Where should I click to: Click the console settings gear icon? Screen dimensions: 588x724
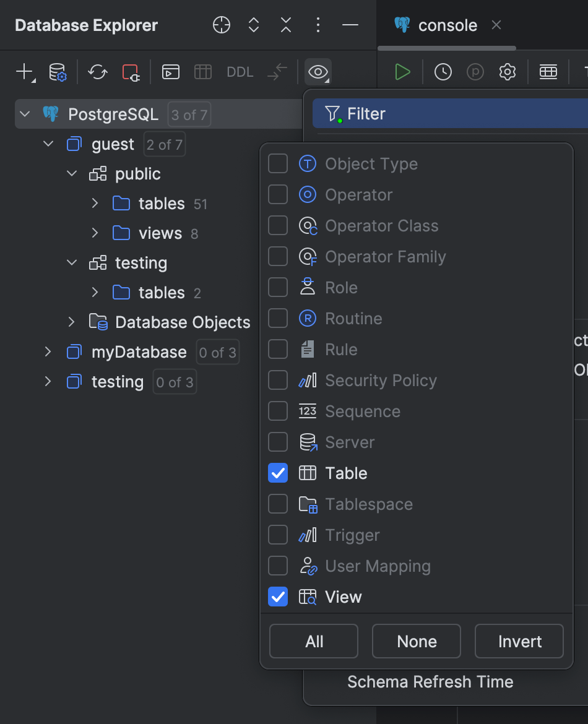tap(507, 72)
